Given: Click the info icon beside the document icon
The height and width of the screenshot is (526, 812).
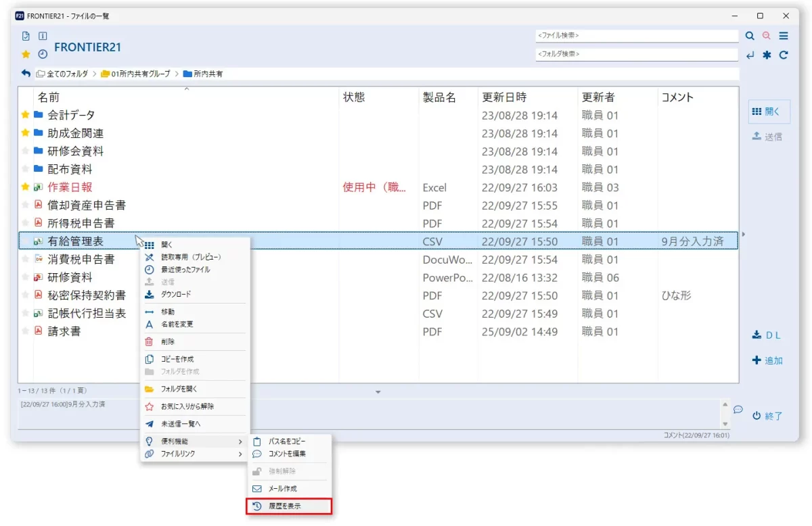Looking at the screenshot, I should [x=43, y=37].
